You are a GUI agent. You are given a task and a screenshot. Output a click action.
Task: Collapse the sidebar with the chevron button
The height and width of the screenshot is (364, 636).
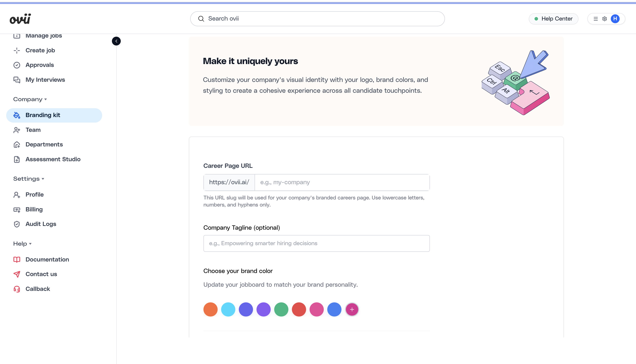(x=116, y=41)
